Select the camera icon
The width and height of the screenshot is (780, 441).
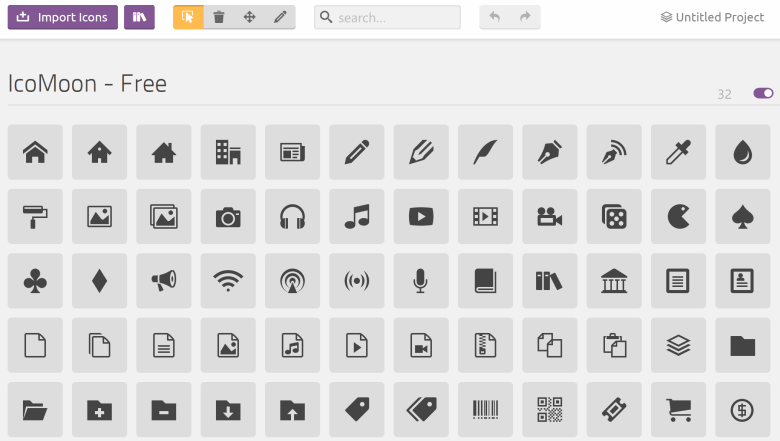click(x=228, y=216)
